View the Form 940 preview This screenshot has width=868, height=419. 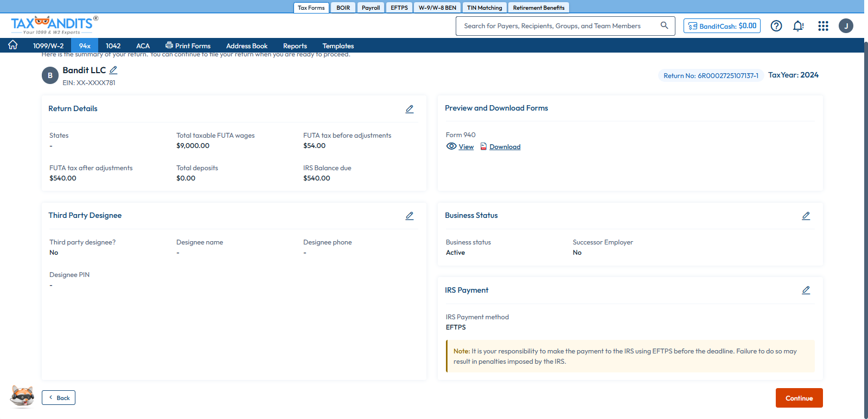(460, 147)
